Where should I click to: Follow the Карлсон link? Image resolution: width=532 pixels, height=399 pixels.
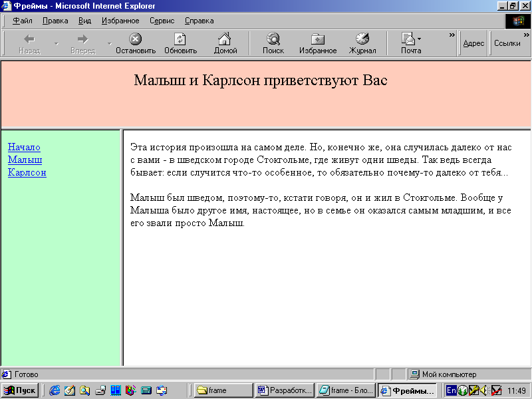coord(27,172)
